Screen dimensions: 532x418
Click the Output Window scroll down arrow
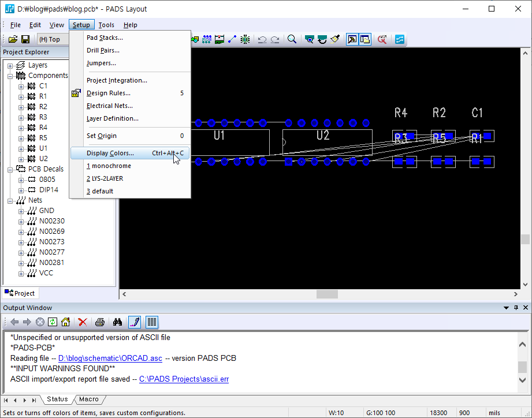tap(523, 380)
